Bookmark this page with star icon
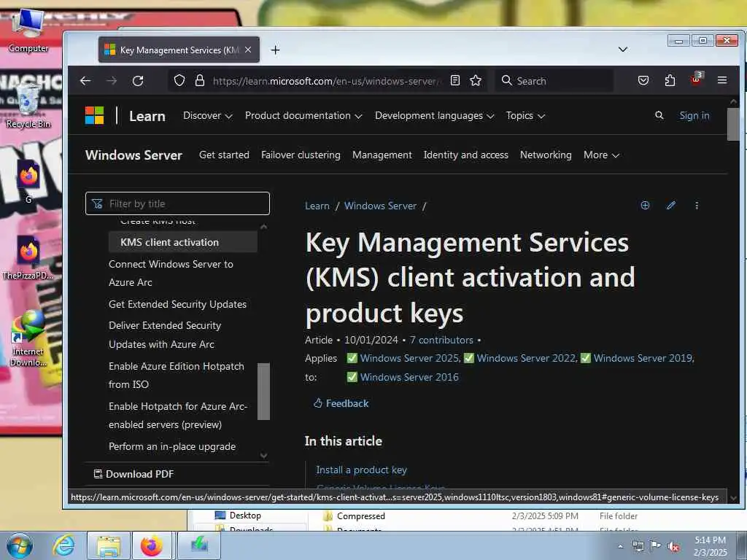Image resolution: width=747 pixels, height=560 pixels. [x=476, y=80]
